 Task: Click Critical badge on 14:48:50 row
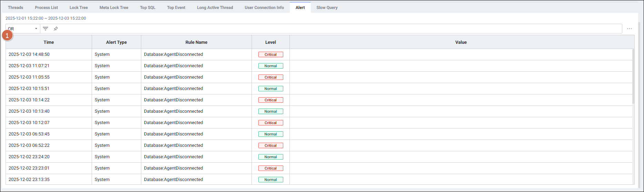pos(270,54)
